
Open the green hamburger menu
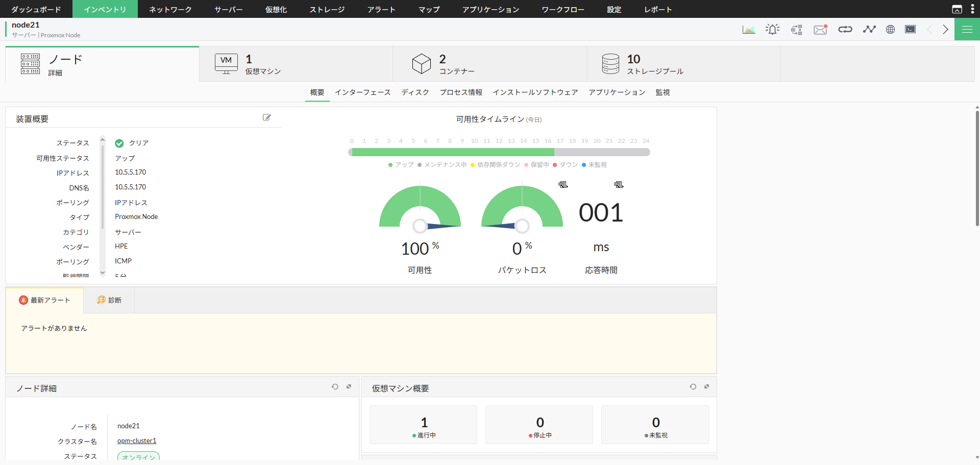(x=967, y=29)
